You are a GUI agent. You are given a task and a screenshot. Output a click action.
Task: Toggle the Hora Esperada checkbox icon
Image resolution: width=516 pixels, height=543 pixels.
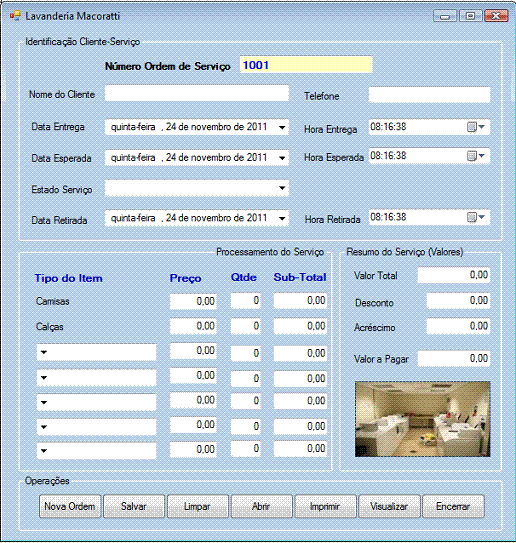click(472, 156)
